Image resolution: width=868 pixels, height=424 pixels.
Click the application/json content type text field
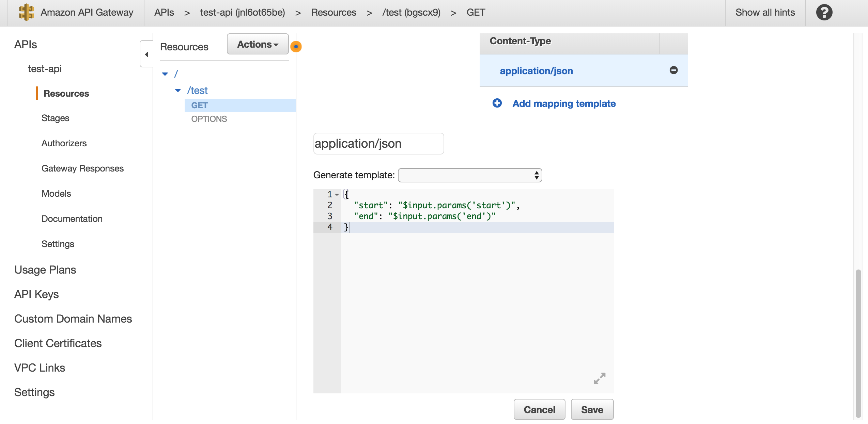click(x=378, y=144)
